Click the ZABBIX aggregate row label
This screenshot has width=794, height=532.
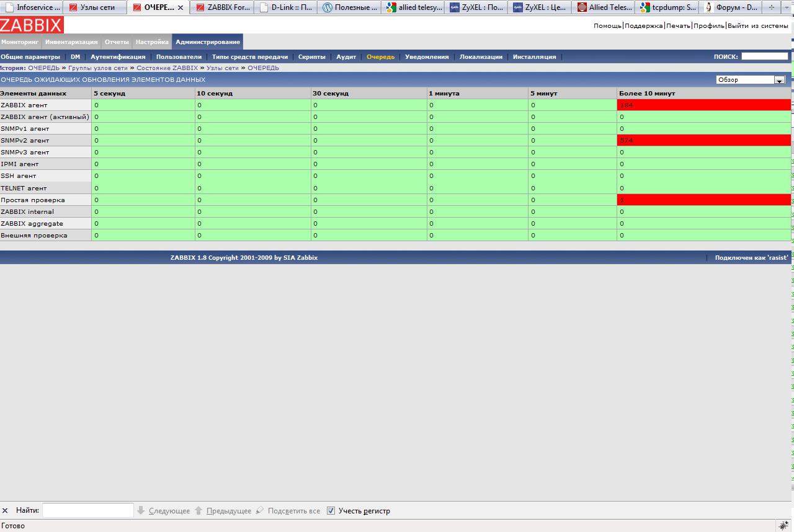point(32,223)
